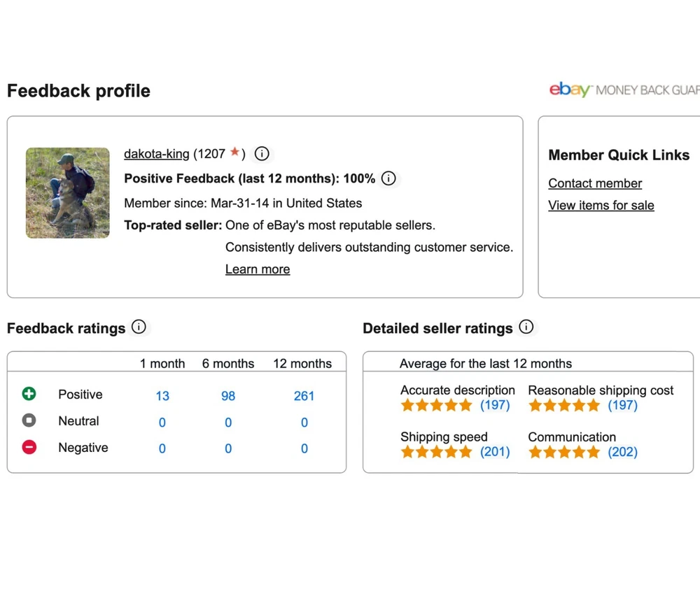The height and width of the screenshot is (594, 700).
Task: Open info icon next to Detailed seller ratings
Action: 526,327
